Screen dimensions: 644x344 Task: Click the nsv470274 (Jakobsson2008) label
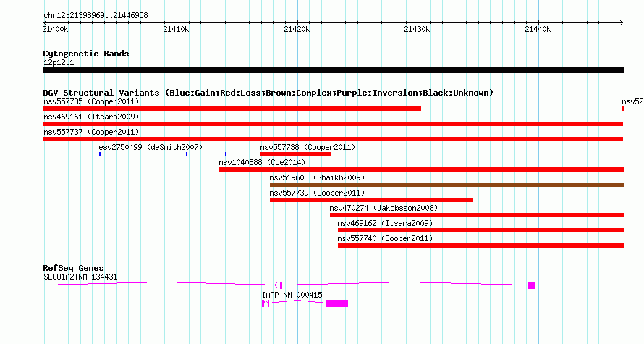point(384,208)
